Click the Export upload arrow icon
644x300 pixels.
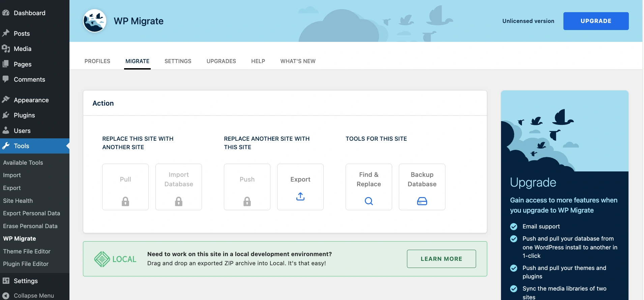(x=300, y=196)
